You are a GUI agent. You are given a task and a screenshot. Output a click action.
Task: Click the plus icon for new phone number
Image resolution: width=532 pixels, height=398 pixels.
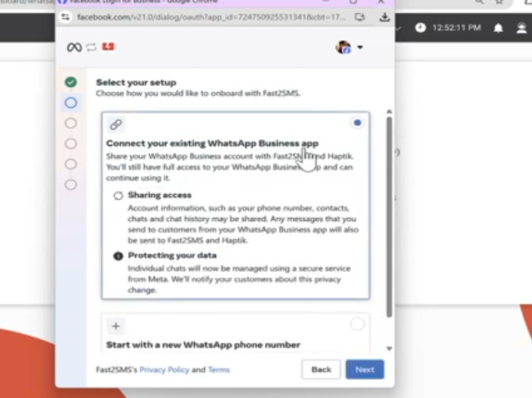click(115, 325)
